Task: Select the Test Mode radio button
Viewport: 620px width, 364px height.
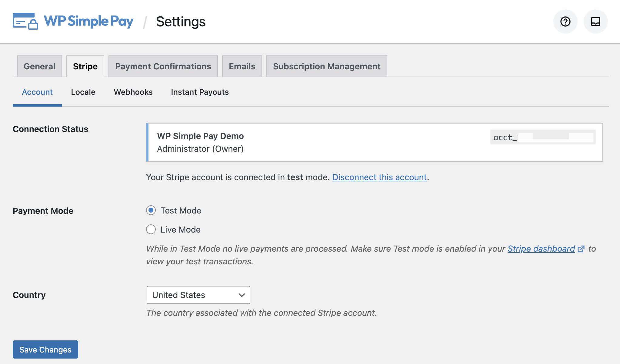Action: pos(151,210)
